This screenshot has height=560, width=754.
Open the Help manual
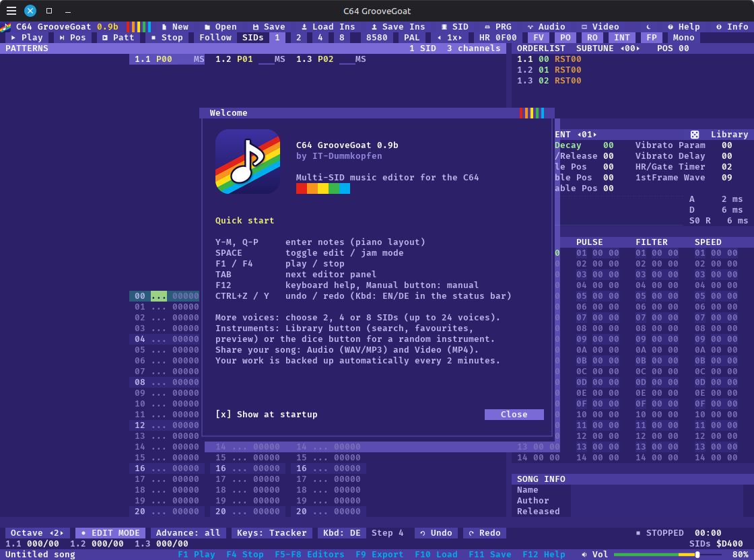pos(684,27)
